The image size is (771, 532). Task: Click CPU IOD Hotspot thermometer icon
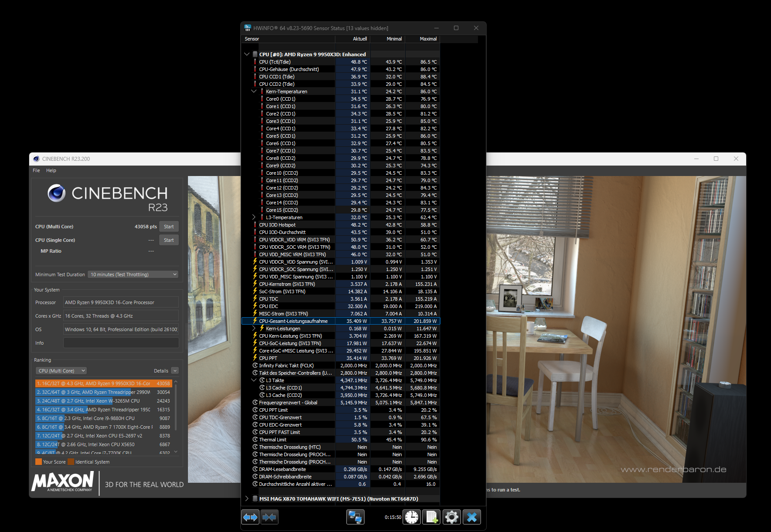[255, 225]
